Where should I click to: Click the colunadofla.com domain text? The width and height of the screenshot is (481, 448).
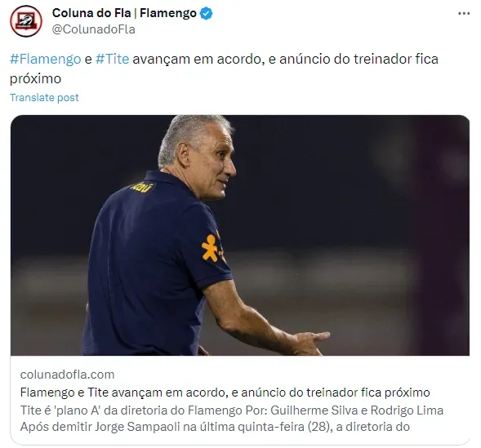(x=67, y=375)
